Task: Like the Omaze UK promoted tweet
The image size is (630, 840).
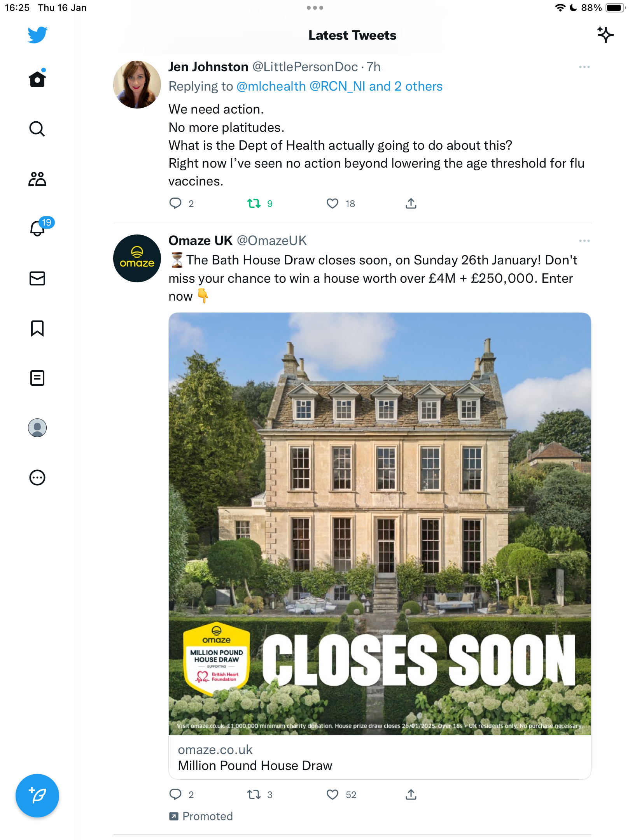Action: [x=332, y=794]
